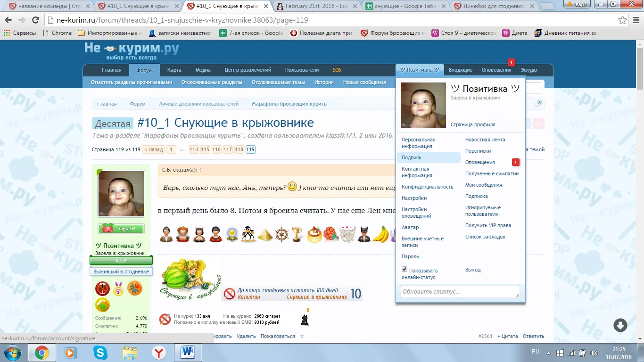
Task: Click the + Цитата quote link
Action: pyautogui.click(x=507, y=336)
